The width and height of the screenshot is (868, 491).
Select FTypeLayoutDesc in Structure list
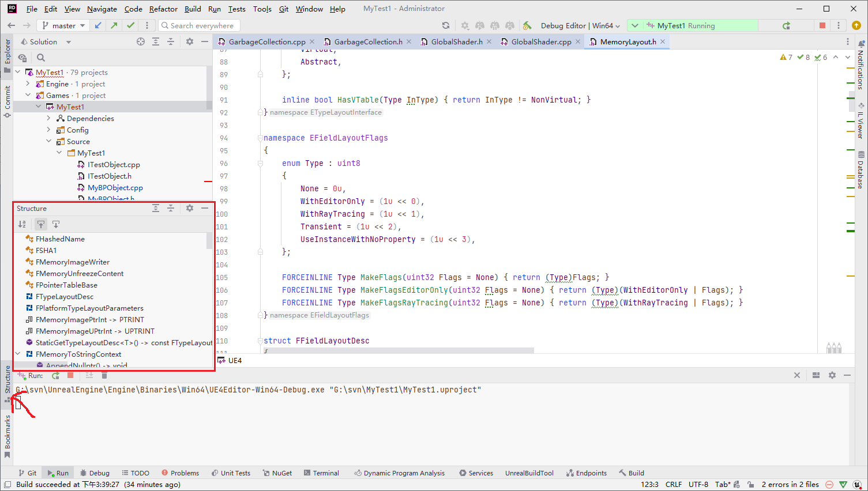pos(65,296)
